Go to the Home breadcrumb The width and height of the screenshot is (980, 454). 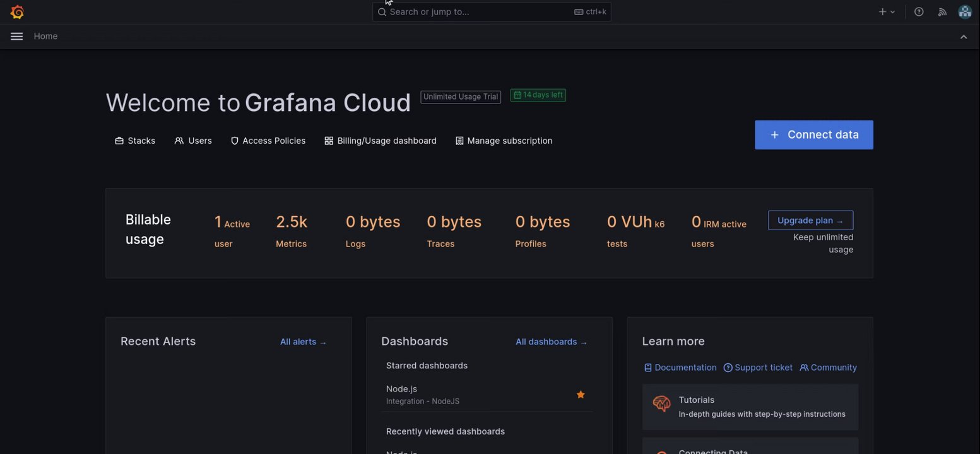click(x=45, y=37)
